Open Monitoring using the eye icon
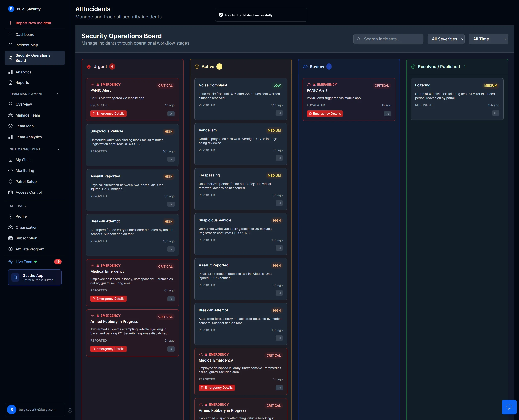 click(x=10, y=171)
